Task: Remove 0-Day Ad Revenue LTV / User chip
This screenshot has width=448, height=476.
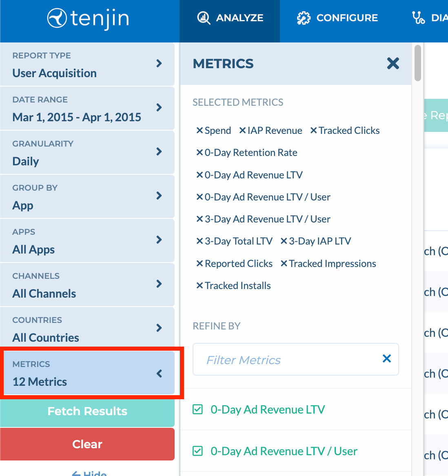Action: click(x=199, y=197)
